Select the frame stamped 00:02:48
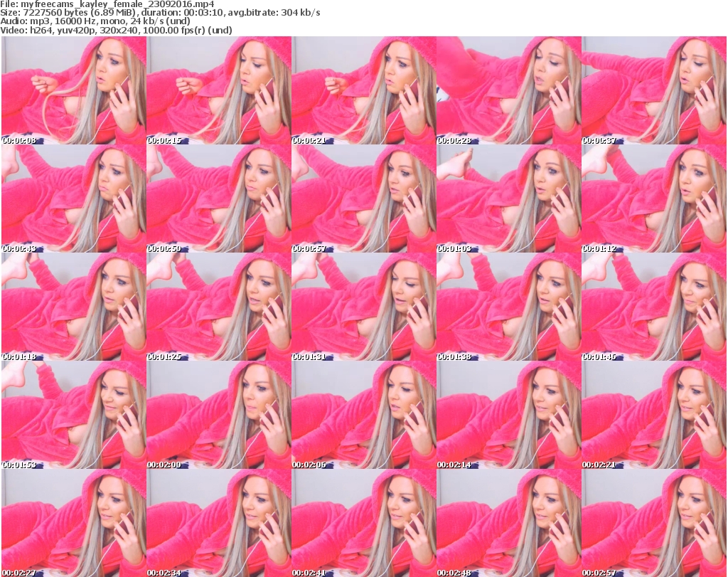The height and width of the screenshot is (577, 728). click(x=509, y=523)
